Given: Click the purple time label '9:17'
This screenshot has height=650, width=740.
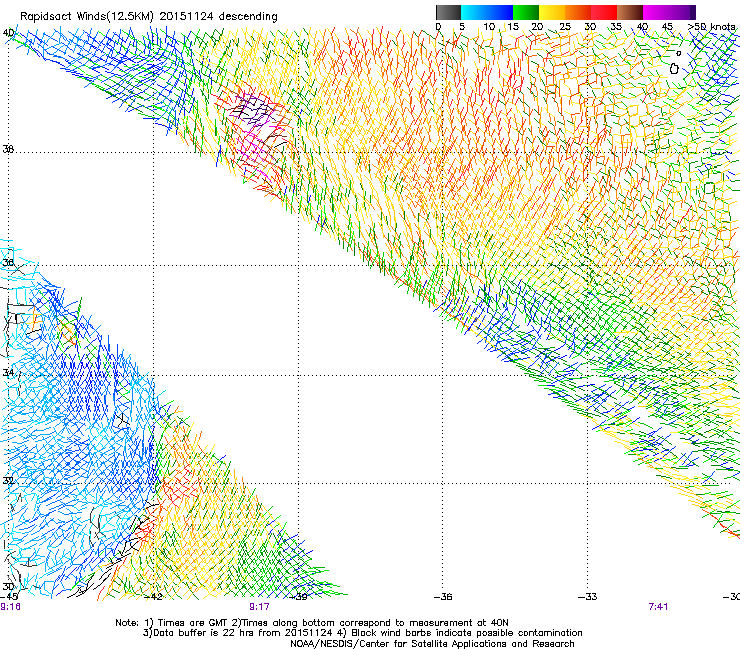Looking at the screenshot, I should [260, 607].
